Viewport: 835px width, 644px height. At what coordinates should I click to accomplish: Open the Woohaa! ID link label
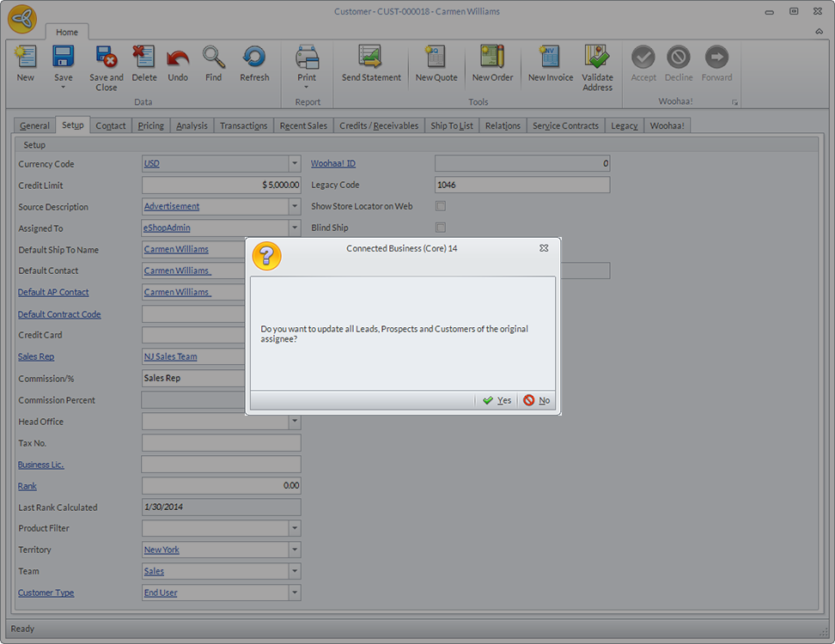point(333,163)
